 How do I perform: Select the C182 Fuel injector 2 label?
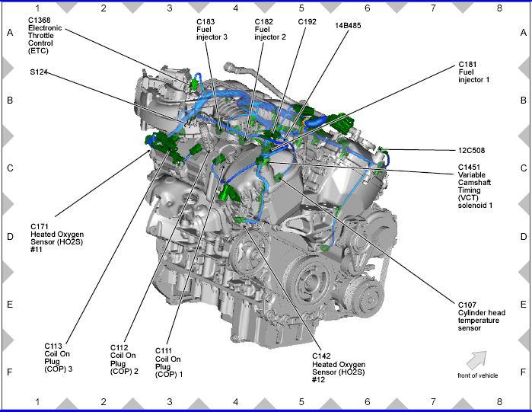269,30
